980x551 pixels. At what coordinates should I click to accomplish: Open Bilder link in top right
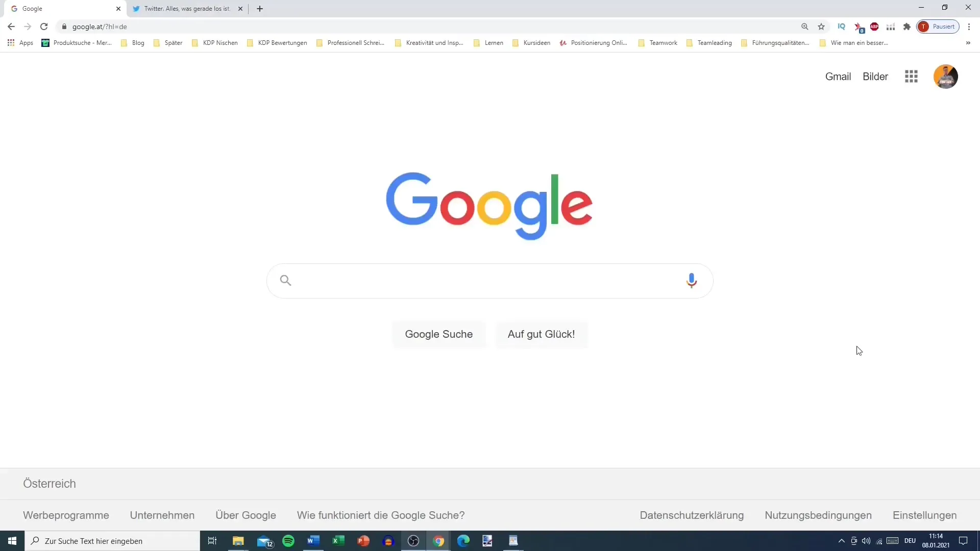875,76
